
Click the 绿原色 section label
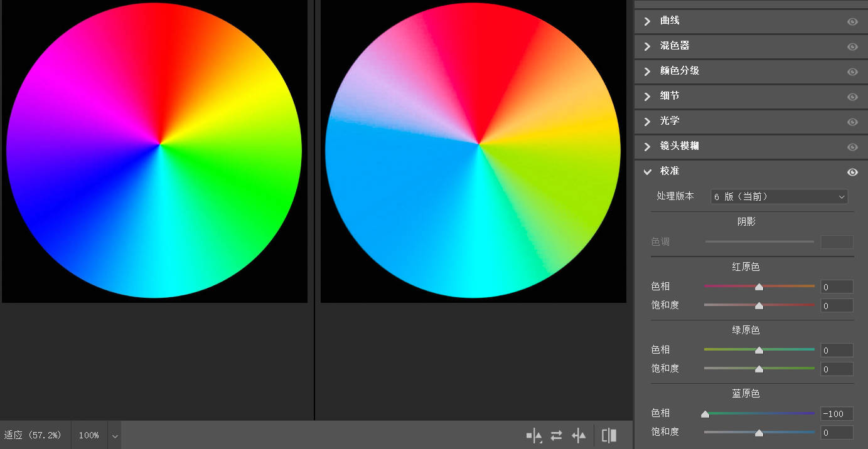746,330
